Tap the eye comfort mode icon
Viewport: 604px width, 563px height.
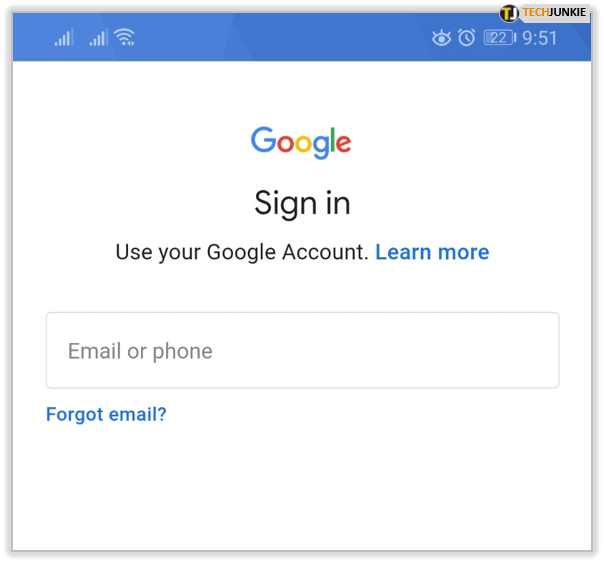(x=441, y=38)
